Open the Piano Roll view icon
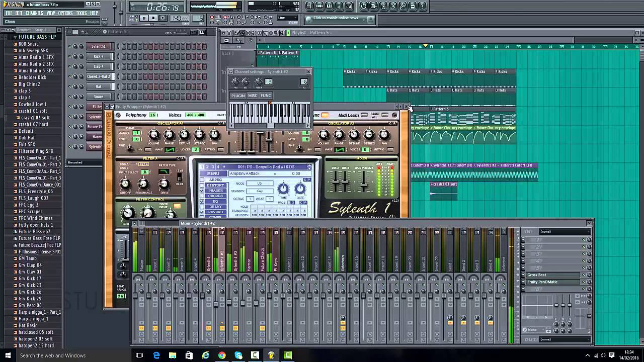 coord(330,6)
